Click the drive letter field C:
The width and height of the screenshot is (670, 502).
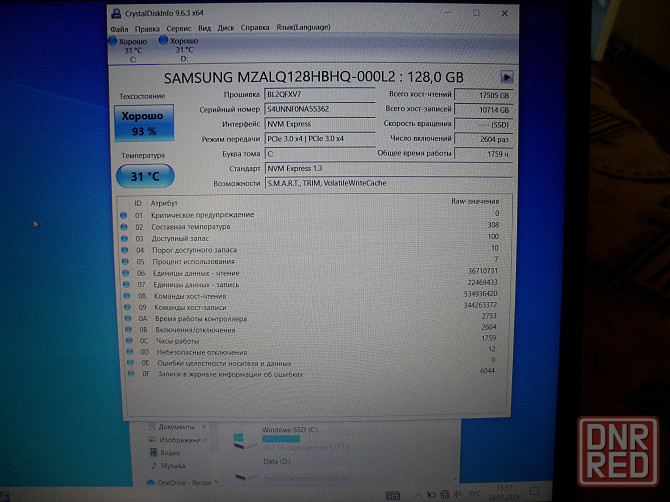coord(320,153)
